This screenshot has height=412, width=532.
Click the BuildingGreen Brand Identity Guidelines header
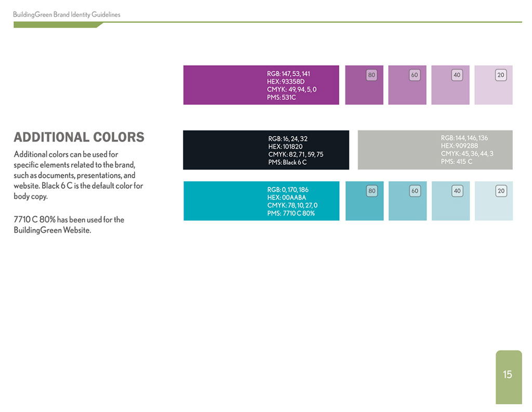pos(66,15)
